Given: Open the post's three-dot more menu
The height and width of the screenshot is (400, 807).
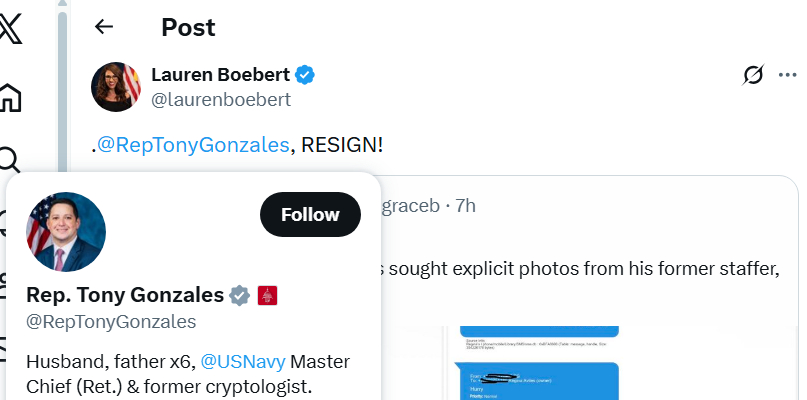Looking at the screenshot, I should tap(788, 75).
